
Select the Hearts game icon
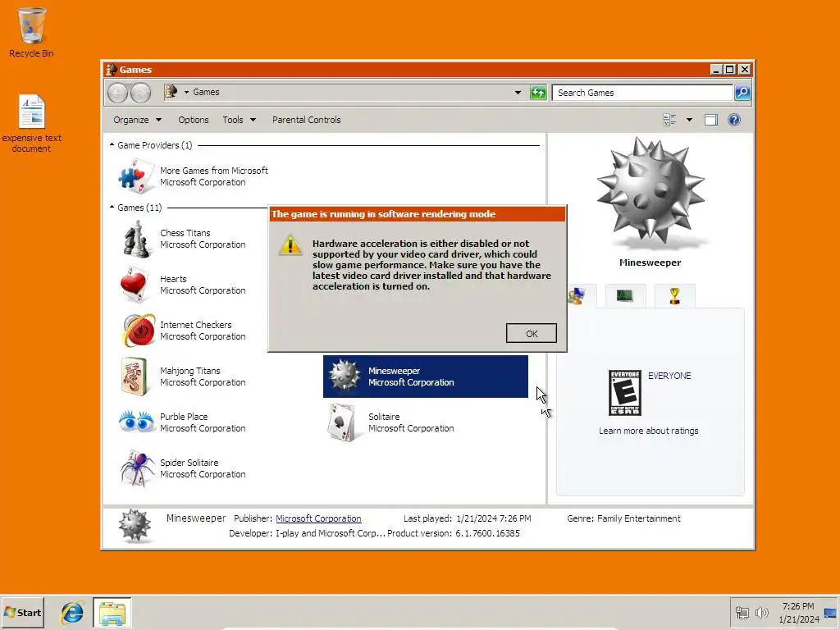135,285
